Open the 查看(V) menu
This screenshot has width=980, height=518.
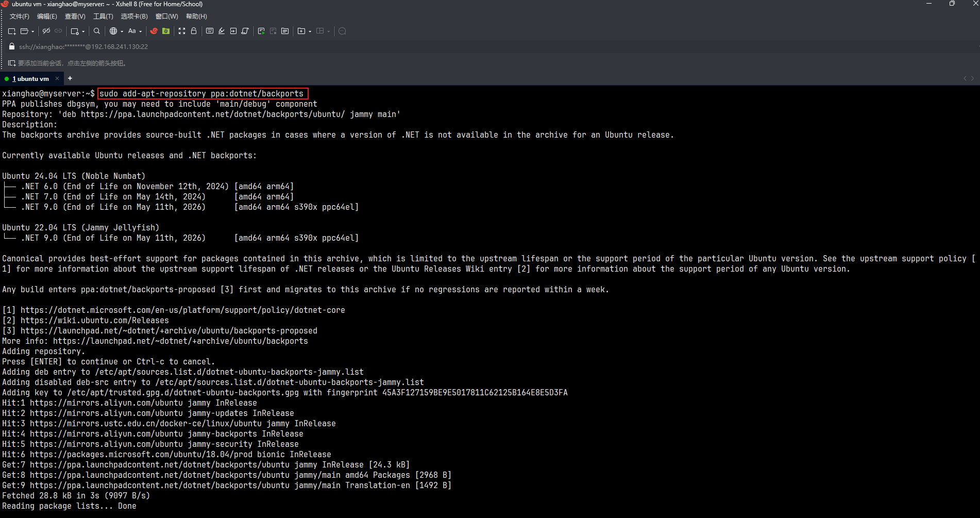tap(75, 16)
